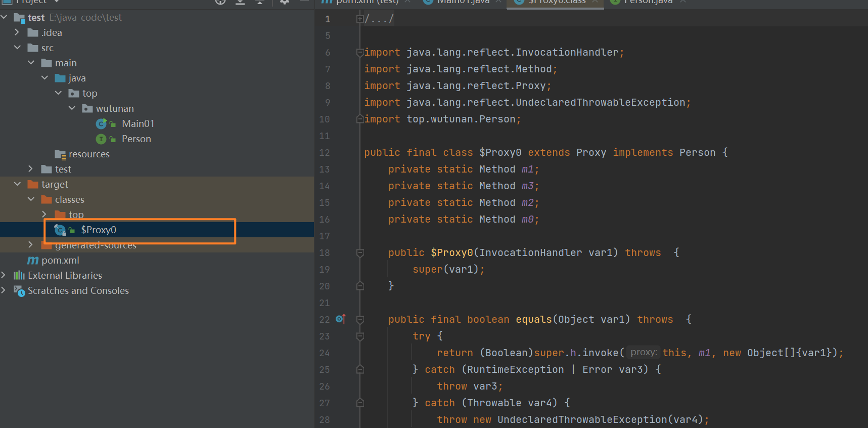Expand the generated-sources folder
Viewport: 868px width, 428px height.
pyautogui.click(x=31, y=245)
